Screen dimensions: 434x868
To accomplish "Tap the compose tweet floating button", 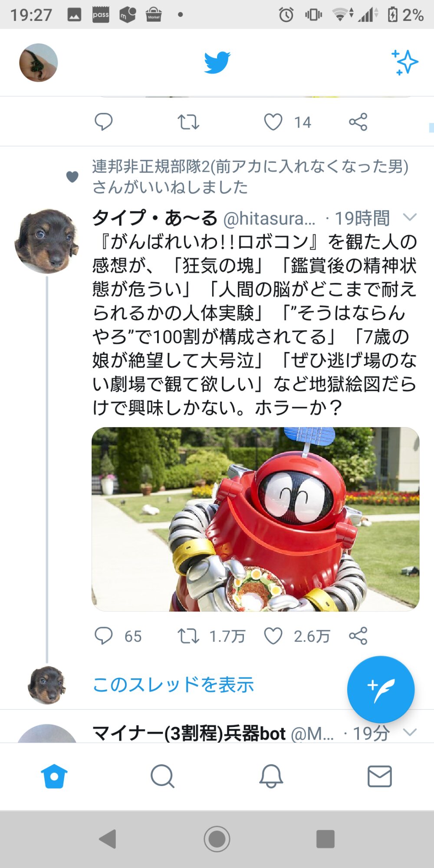I will point(381,689).
